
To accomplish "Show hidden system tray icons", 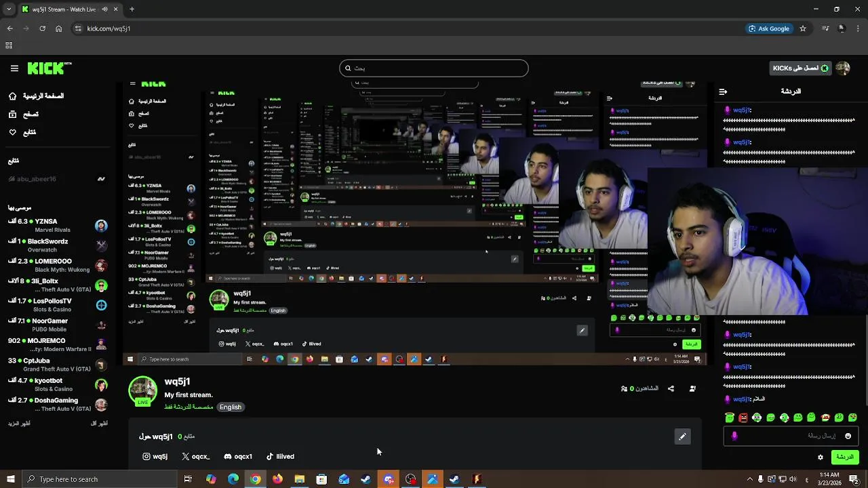I will [749, 479].
